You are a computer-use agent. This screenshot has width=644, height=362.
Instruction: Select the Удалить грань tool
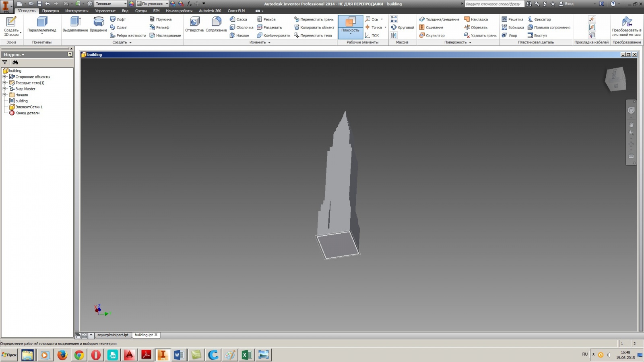tap(480, 35)
